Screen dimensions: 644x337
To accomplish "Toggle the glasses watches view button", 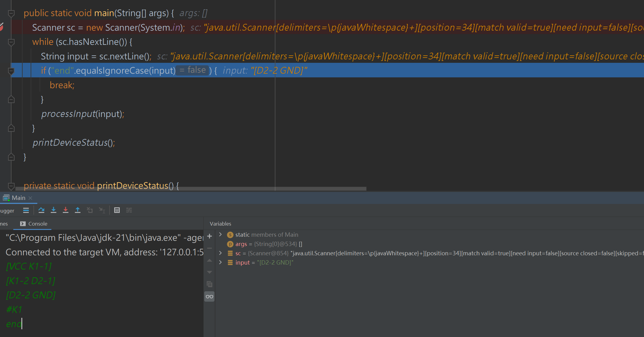I will (x=210, y=297).
